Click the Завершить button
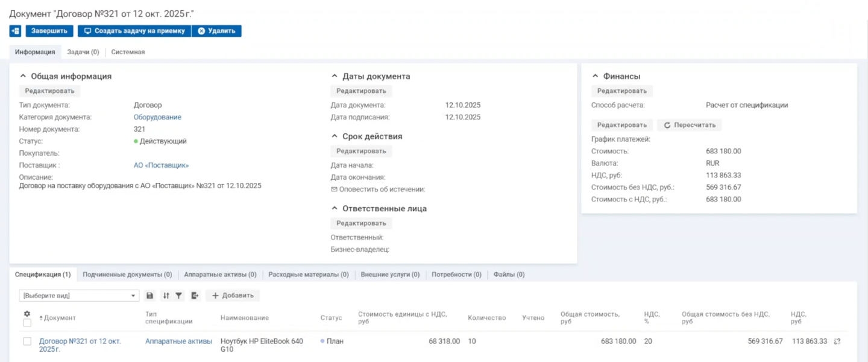 point(49,31)
